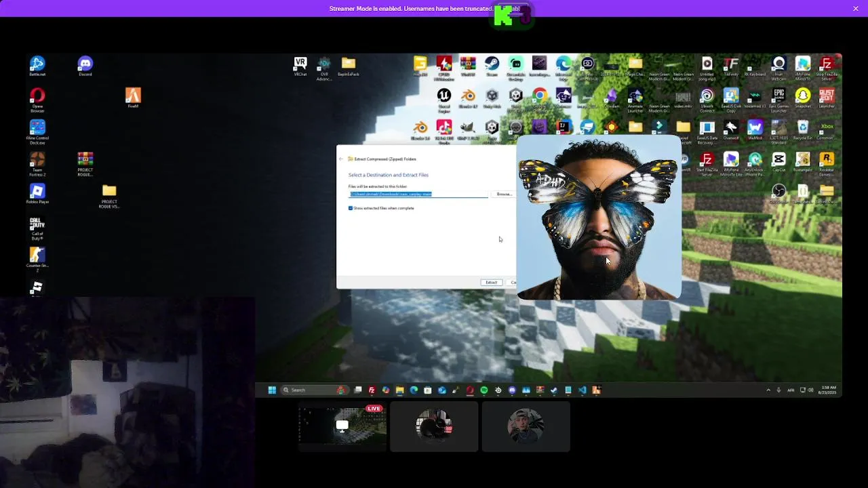Open the CapCut desktop shortcut
The height and width of the screenshot is (488, 868).
[x=778, y=161]
